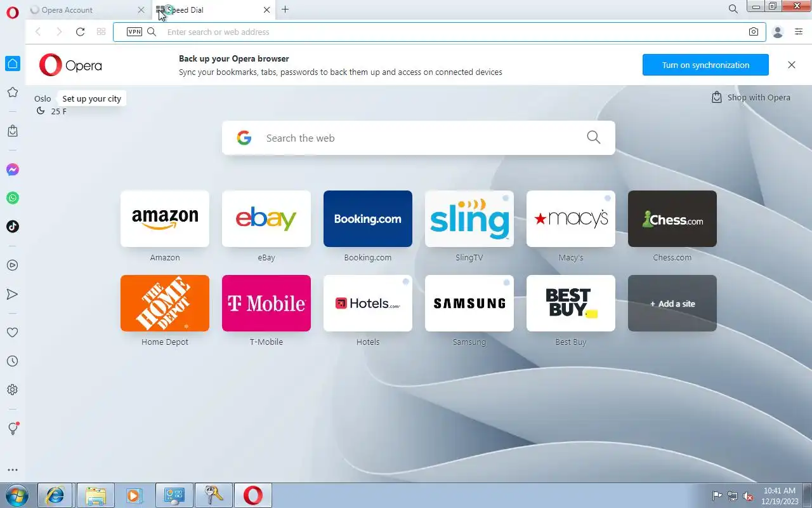Open the SlingTV speed dial tile

469,218
